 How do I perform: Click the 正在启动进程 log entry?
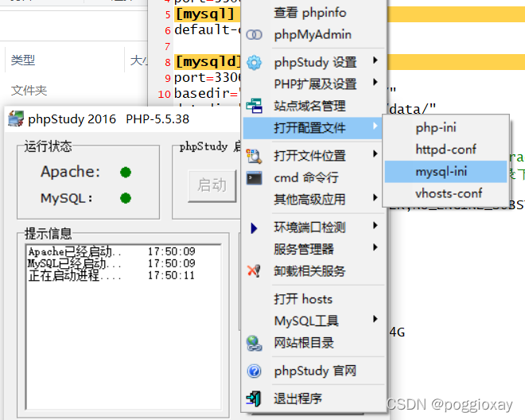(111, 276)
